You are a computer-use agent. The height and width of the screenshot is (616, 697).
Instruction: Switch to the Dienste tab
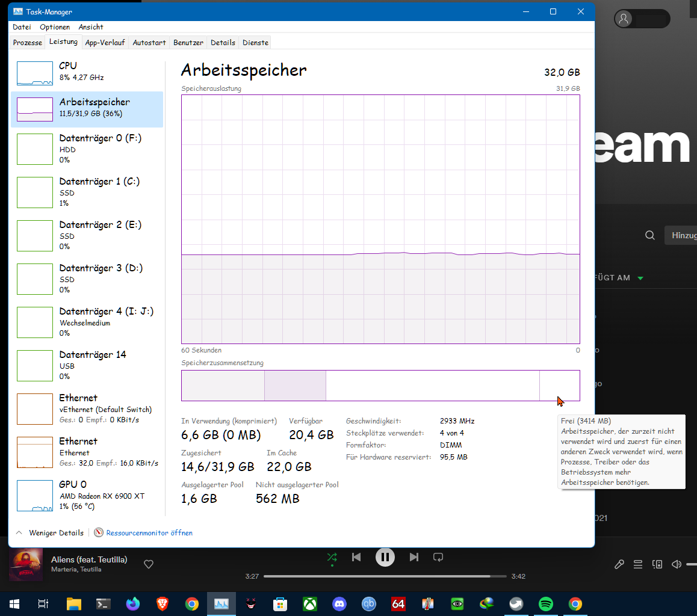click(255, 43)
